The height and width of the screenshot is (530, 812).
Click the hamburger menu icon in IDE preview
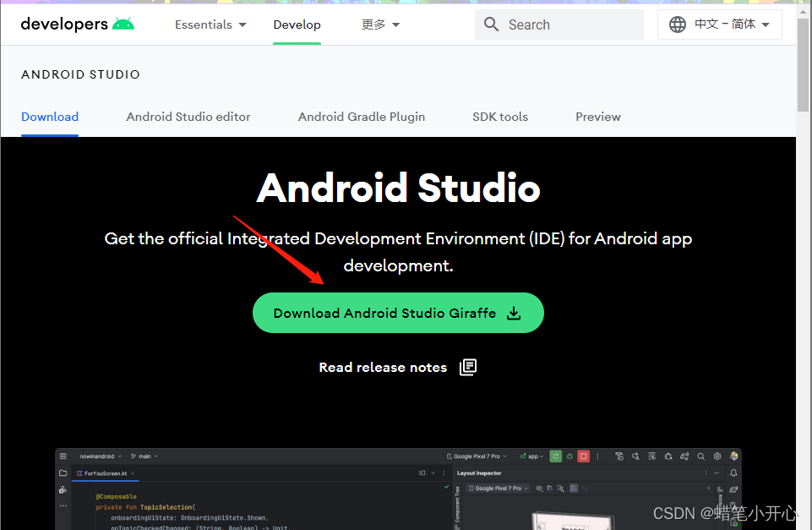tap(63, 456)
